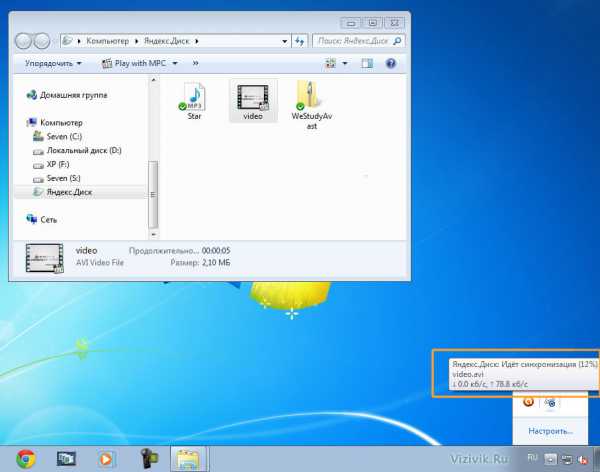Select the Star MP3 file
This screenshot has height=472, width=600.
pos(194,101)
